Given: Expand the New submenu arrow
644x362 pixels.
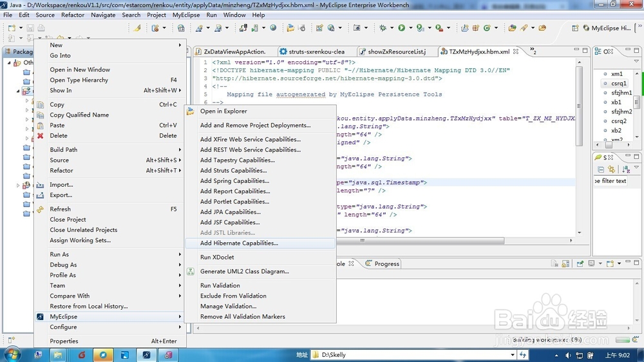Looking at the screenshot, I should click(180, 45).
